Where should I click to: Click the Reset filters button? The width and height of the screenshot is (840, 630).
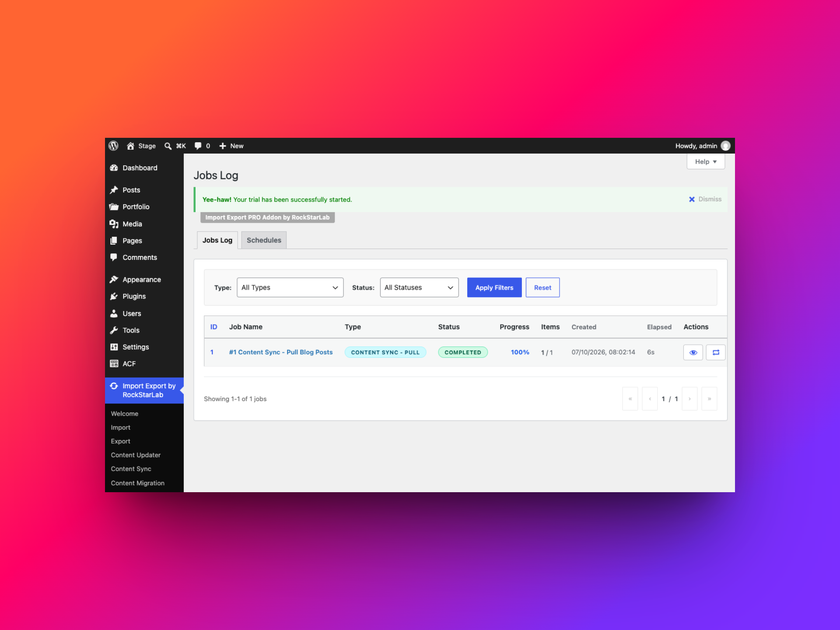click(x=542, y=287)
